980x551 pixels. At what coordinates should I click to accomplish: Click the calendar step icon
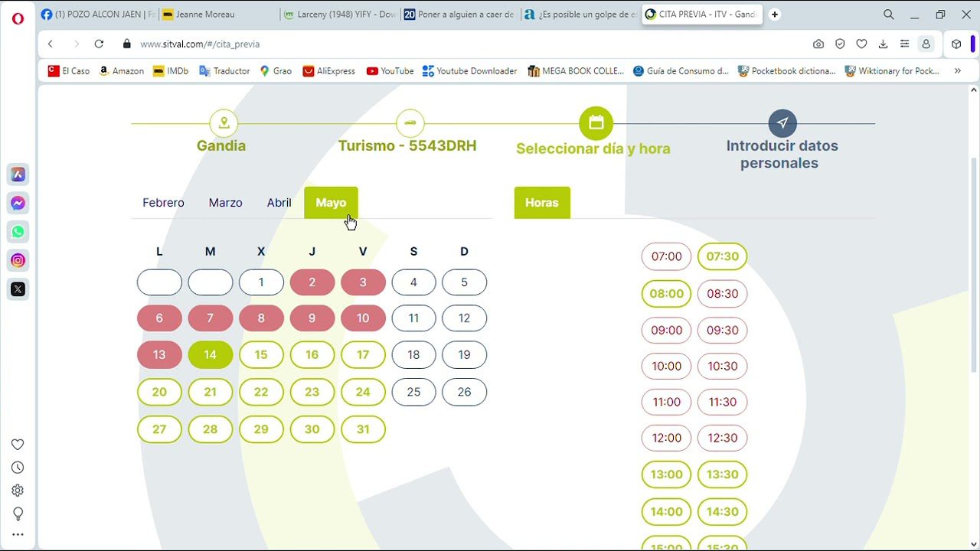coord(596,123)
